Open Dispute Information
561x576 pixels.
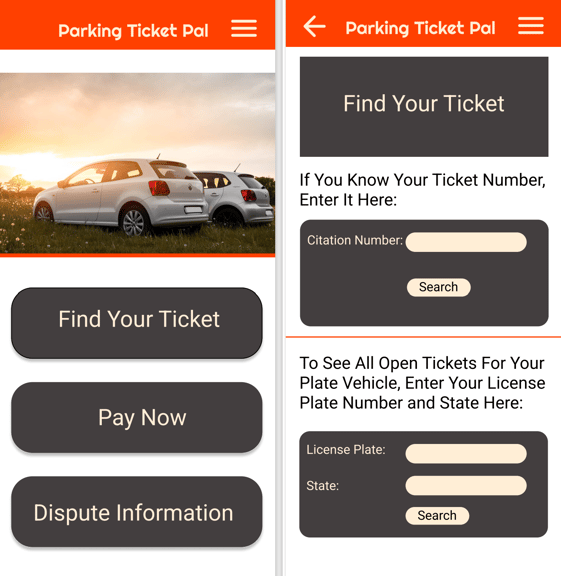[x=137, y=512]
